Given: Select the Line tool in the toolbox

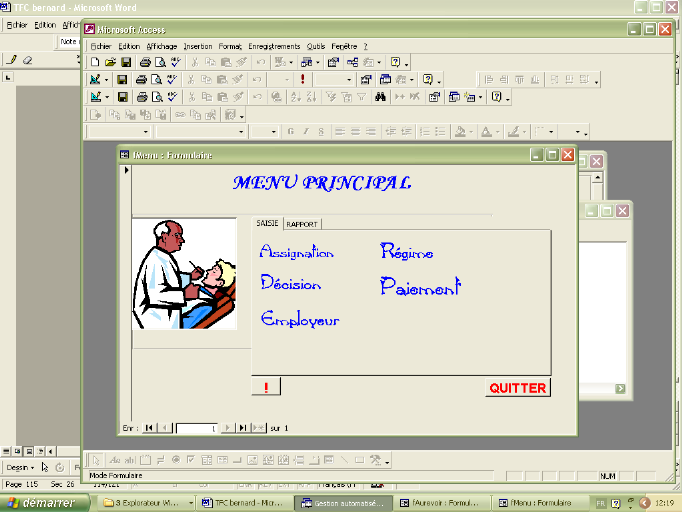Looking at the screenshot, I should click(x=344, y=460).
